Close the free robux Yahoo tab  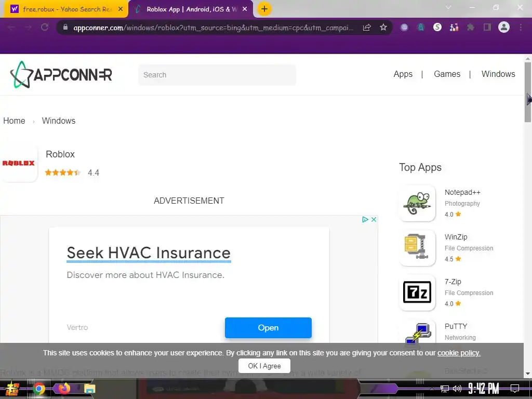[x=121, y=9]
